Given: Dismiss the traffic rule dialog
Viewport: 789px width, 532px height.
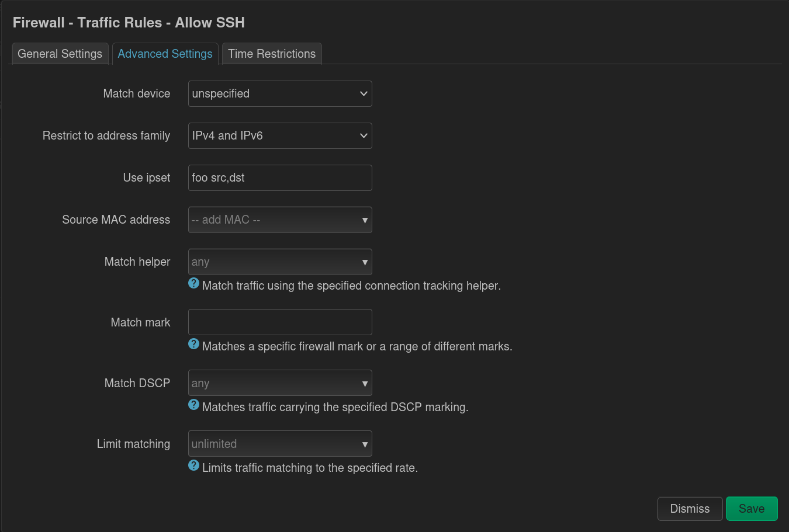Looking at the screenshot, I should pos(690,508).
